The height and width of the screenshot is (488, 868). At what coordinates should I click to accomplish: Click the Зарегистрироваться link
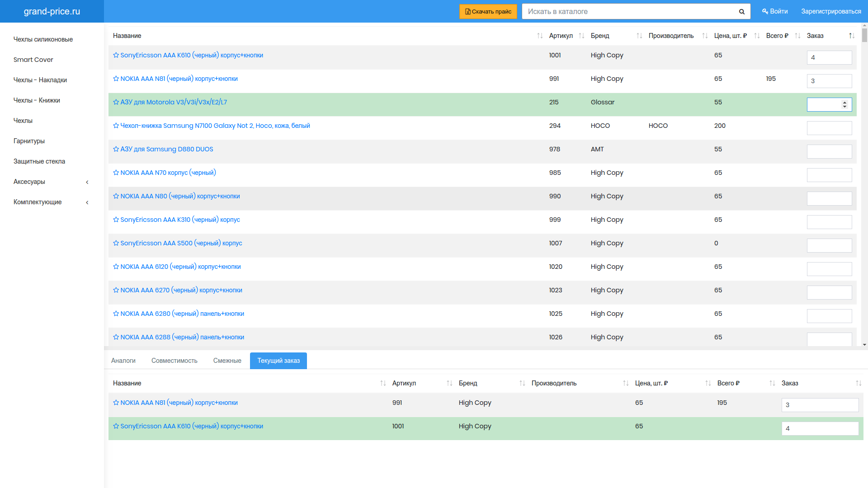click(831, 11)
